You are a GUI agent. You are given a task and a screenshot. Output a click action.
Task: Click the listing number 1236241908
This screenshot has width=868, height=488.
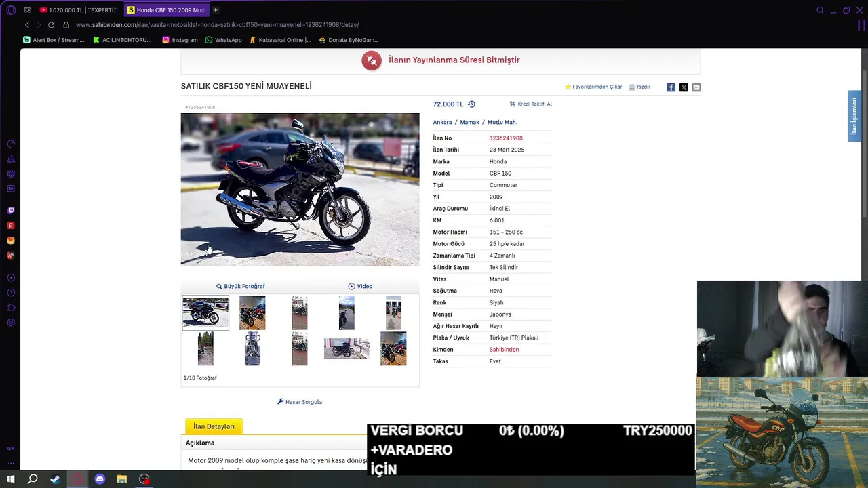[x=506, y=138]
